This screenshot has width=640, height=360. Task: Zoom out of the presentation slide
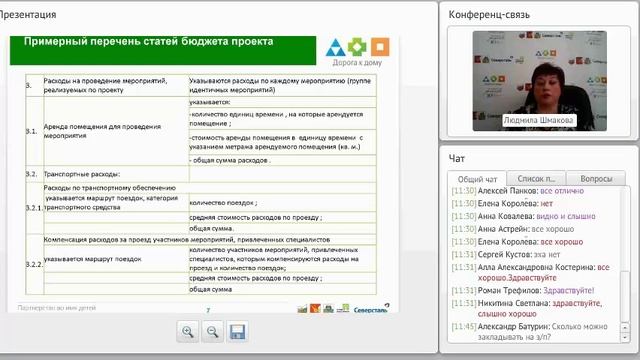coord(213,331)
